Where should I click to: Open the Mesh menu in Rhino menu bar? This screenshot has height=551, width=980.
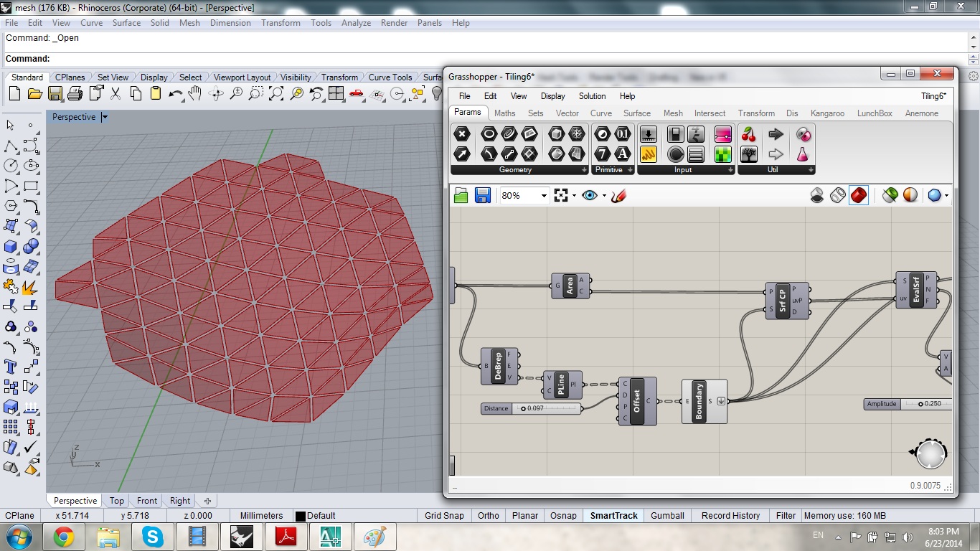click(x=189, y=23)
